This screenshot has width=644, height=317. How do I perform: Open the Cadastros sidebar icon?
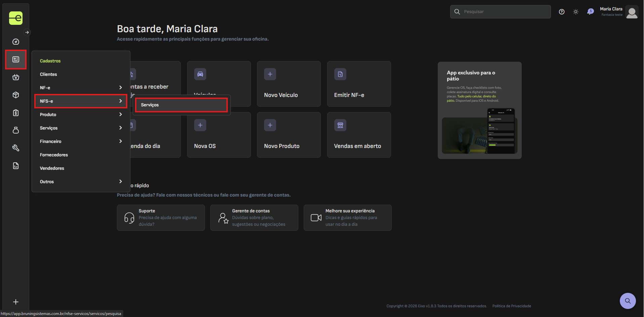(16, 59)
